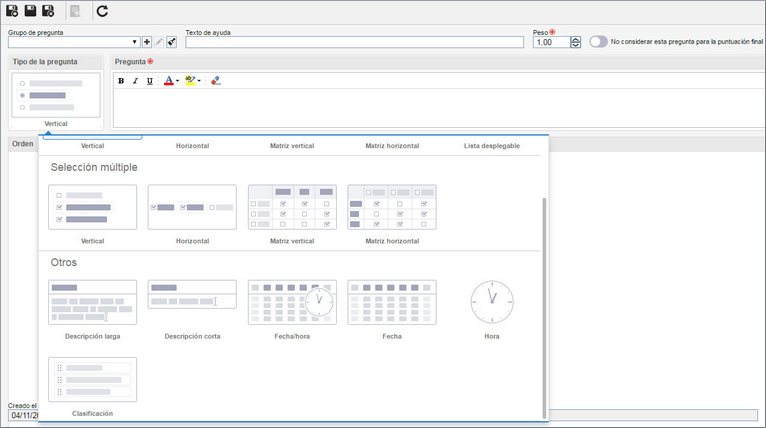Click into the Texto de ayuda field
This screenshot has height=428, width=766.
coord(354,42)
